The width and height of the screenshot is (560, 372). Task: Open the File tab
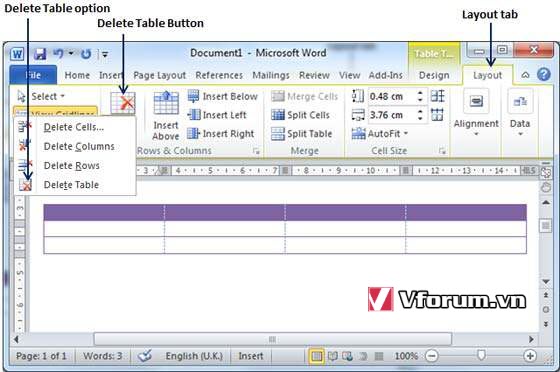[33, 75]
